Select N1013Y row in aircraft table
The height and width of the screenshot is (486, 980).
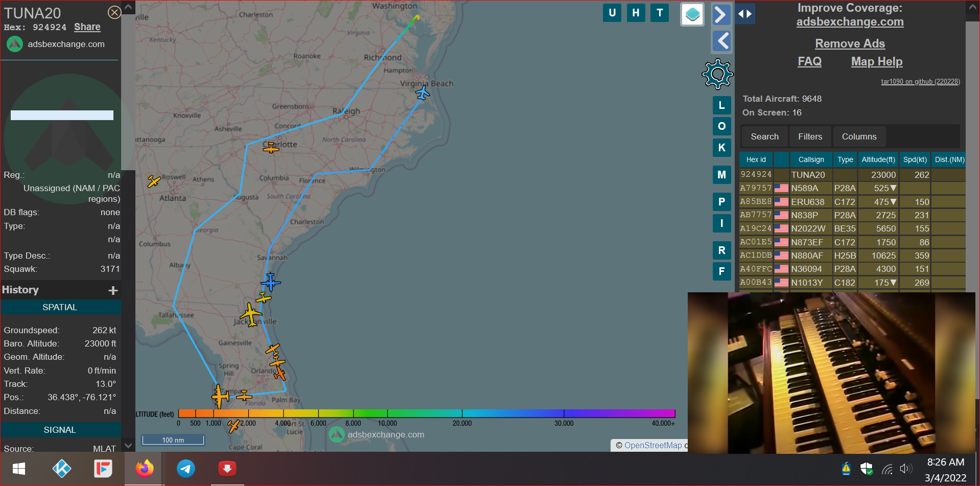(852, 283)
